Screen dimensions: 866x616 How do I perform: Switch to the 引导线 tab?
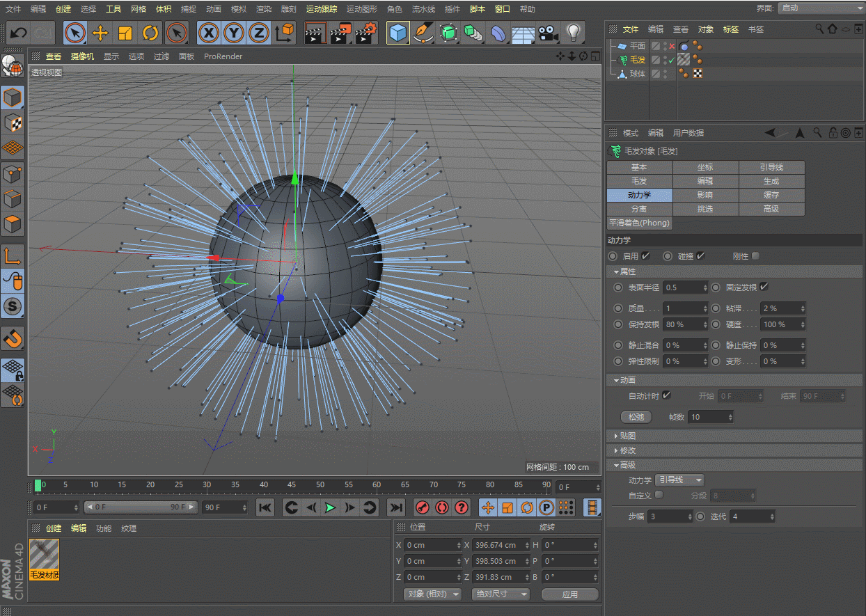pyautogui.click(x=771, y=167)
